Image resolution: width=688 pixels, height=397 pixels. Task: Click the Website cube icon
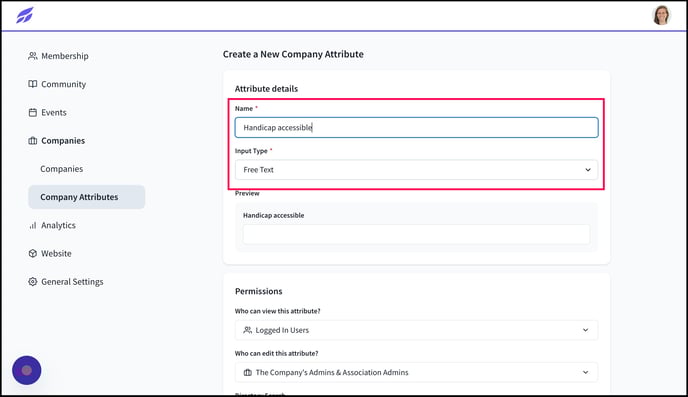coord(32,253)
